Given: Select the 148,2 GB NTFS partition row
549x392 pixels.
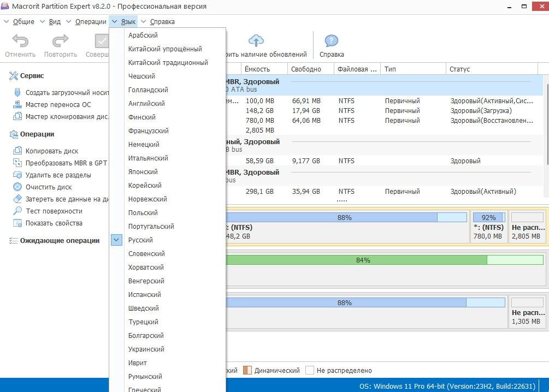Looking at the screenshot, I should tap(383, 111).
